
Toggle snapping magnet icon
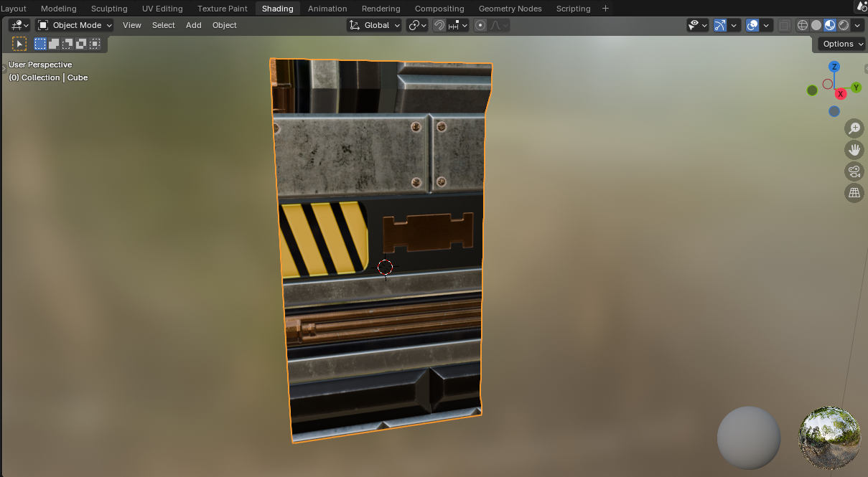[439, 25]
